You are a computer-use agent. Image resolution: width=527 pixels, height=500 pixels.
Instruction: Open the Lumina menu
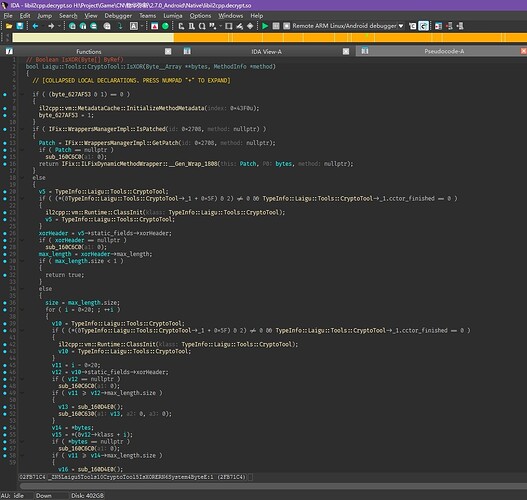[173, 15]
